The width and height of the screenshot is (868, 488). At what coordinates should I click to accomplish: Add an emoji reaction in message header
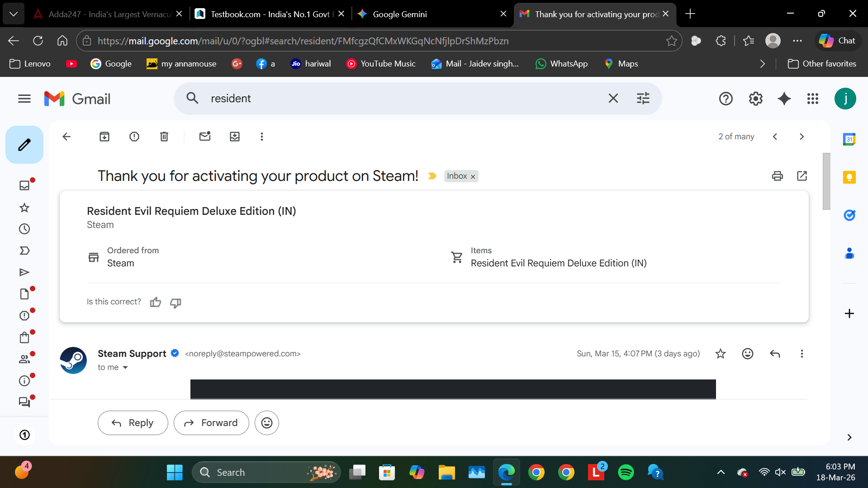[x=748, y=354]
